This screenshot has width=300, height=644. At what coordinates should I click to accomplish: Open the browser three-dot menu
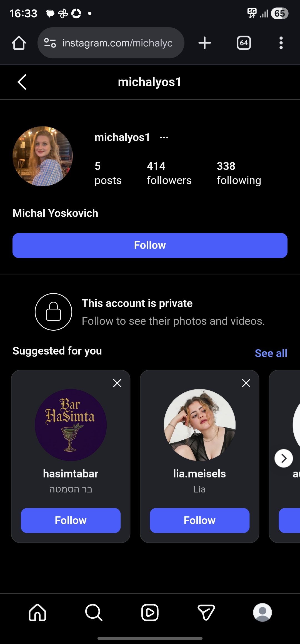(x=281, y=43)
